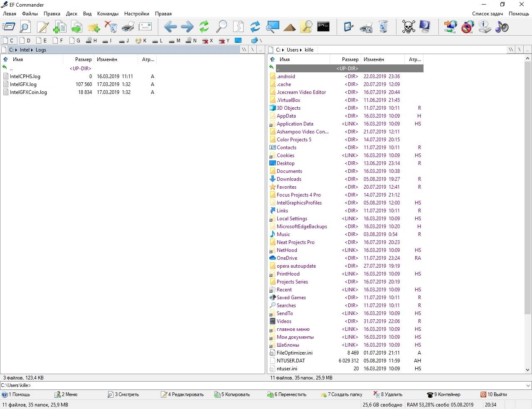Click the drive information icon
This screenshot has width=532, height=409.
tap(485, 27)
